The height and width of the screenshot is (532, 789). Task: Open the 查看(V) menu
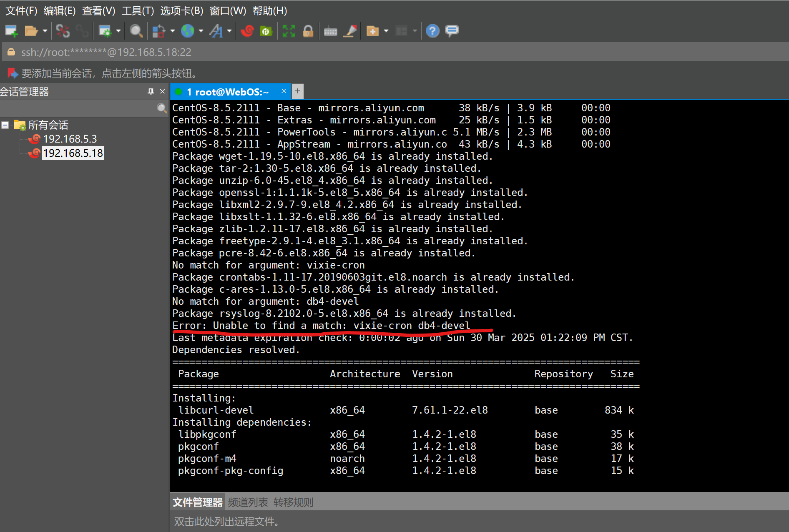(x=98, y=11)
